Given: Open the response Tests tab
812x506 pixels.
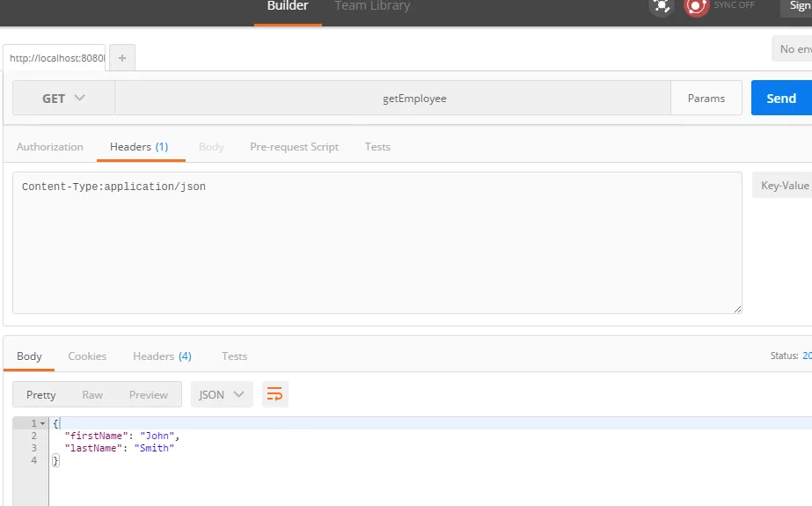Looking at the screenshot, I should point(235,356).
